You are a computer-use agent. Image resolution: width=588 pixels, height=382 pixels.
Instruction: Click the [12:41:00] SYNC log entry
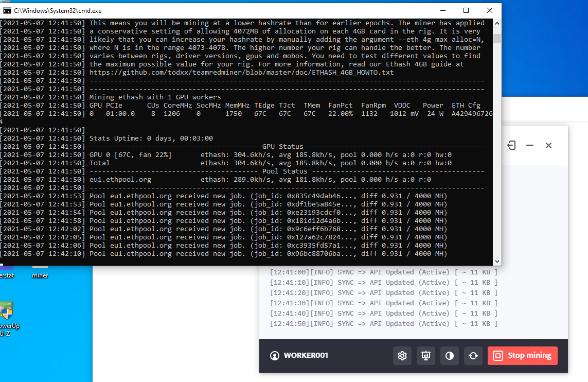(x=384, y=272)
